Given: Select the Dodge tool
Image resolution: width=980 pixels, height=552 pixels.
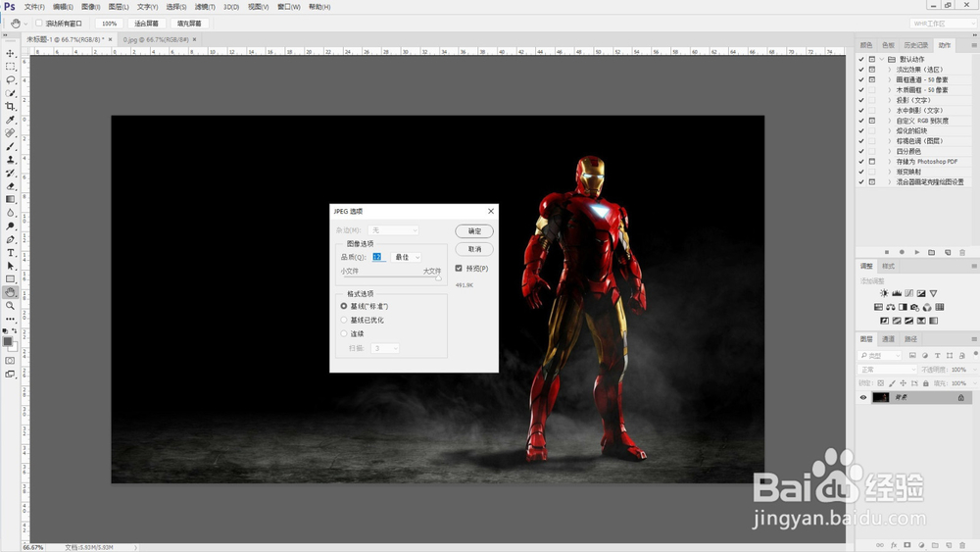Looking at the screenshot, I should [10, 226].
